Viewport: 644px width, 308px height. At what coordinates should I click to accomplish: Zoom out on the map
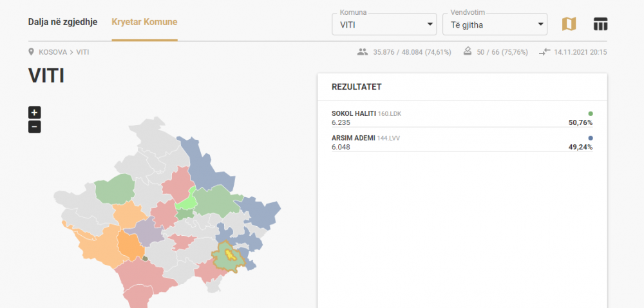click(35, 126)
